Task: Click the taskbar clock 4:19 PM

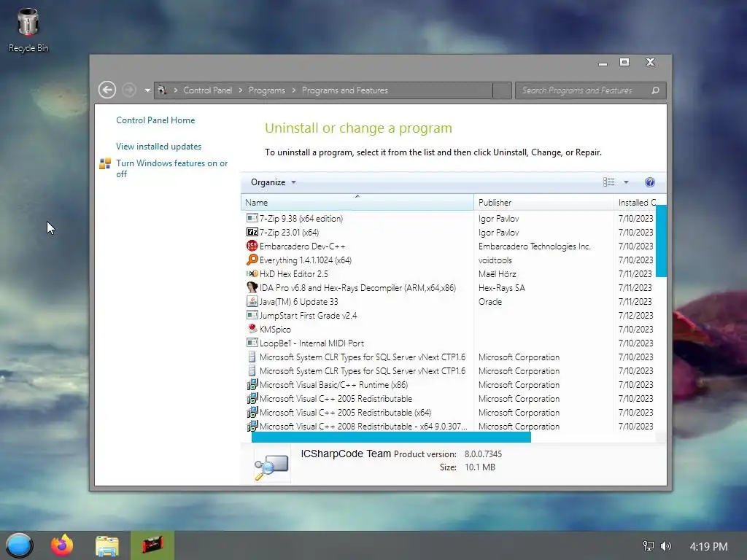Action: pos(709,547)
